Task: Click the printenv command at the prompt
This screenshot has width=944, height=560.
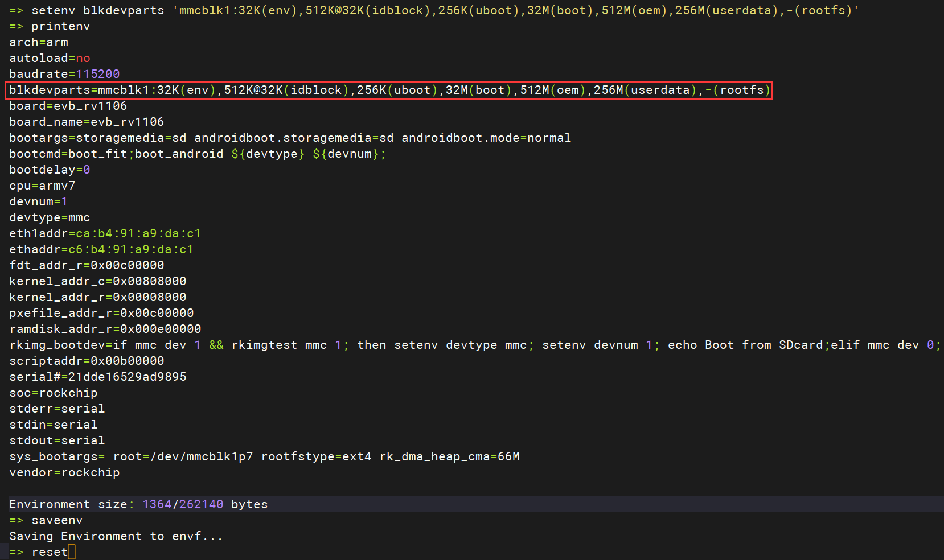Action: pyautogui.click(x=60, y=26)
